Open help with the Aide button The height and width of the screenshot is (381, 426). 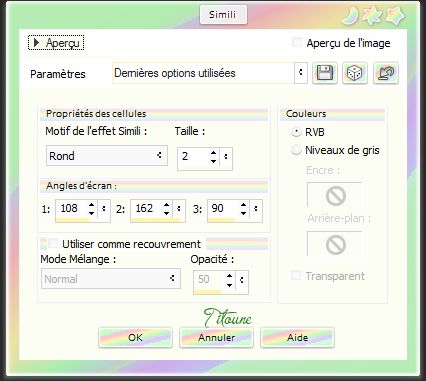coord(297,338)
